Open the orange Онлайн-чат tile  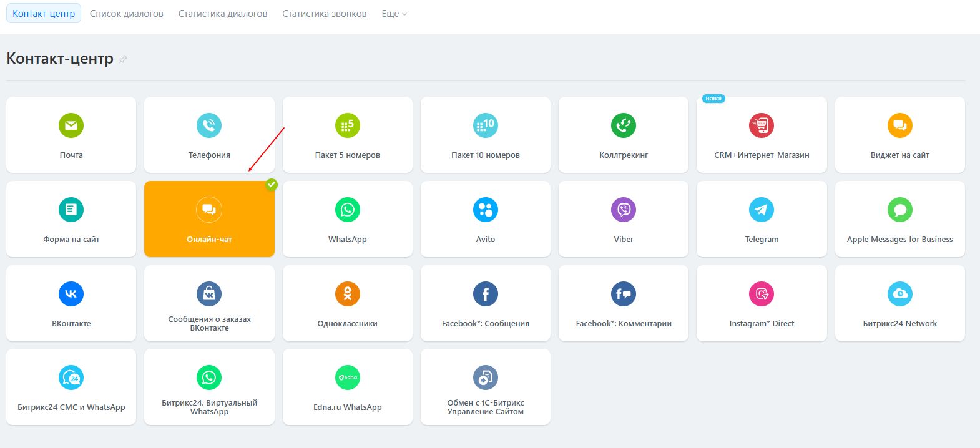209,219
